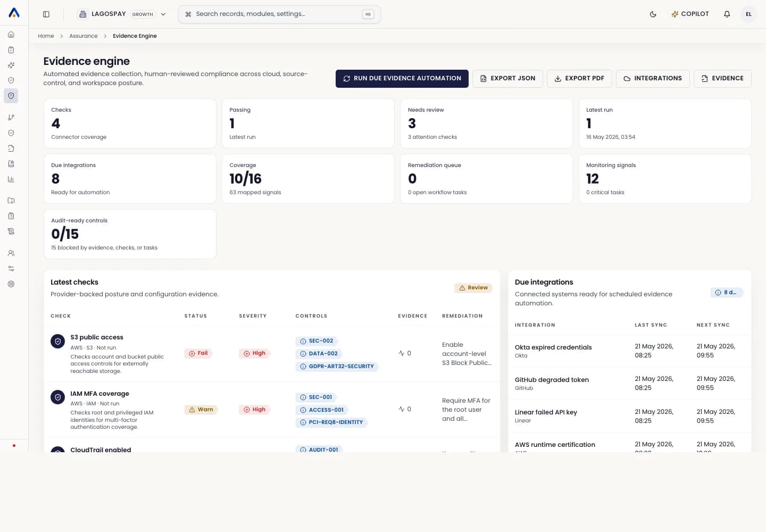Open GitHub degraded token integration

[x=552, y=380]
